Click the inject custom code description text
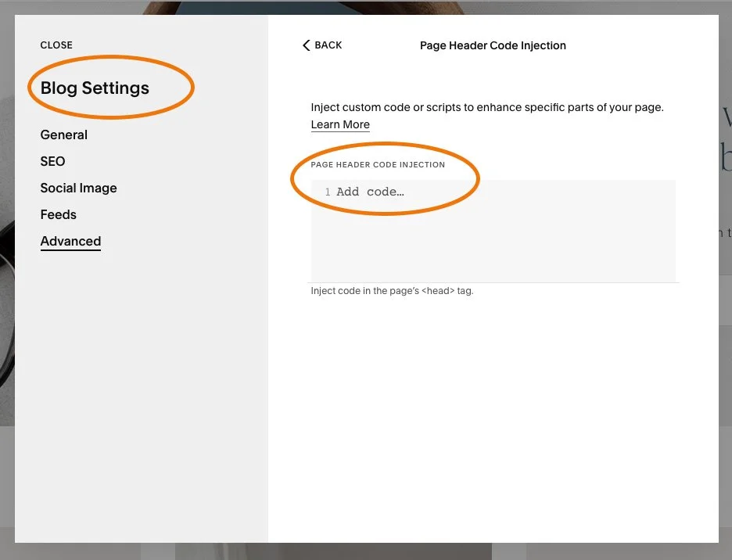 [x=488, y=107]
